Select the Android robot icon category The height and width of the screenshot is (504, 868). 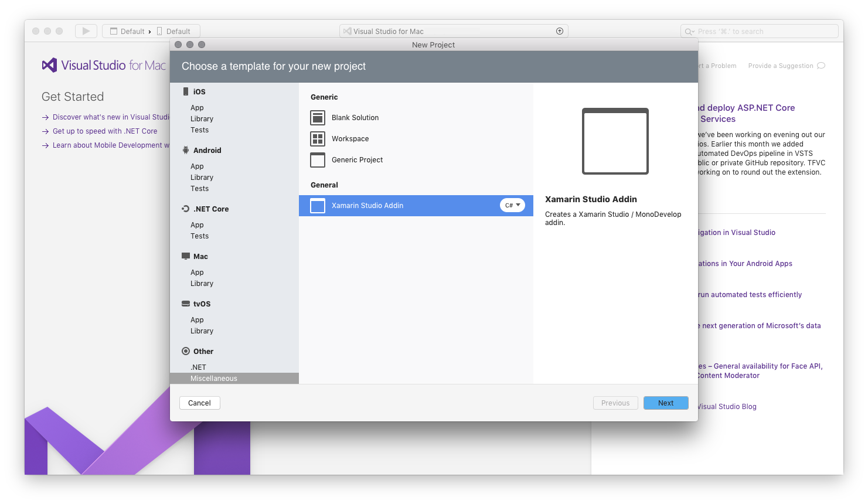tap(186, 150)
